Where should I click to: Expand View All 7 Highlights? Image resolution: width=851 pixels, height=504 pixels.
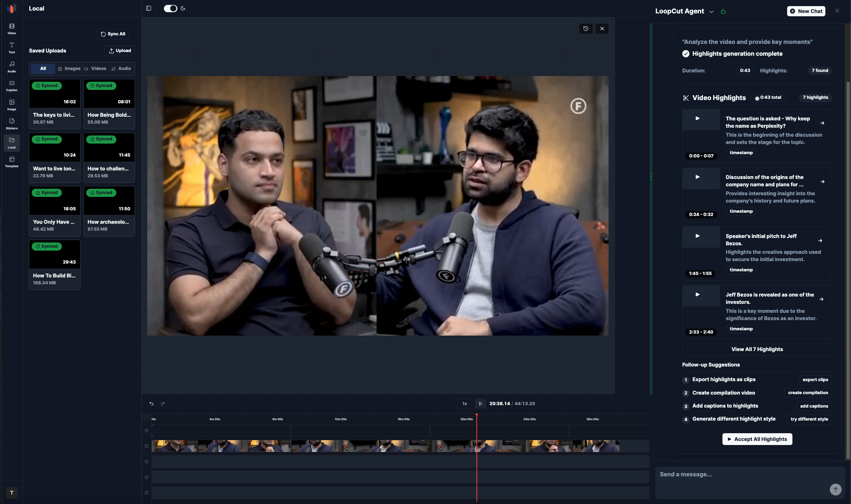[x=757, y=349]
